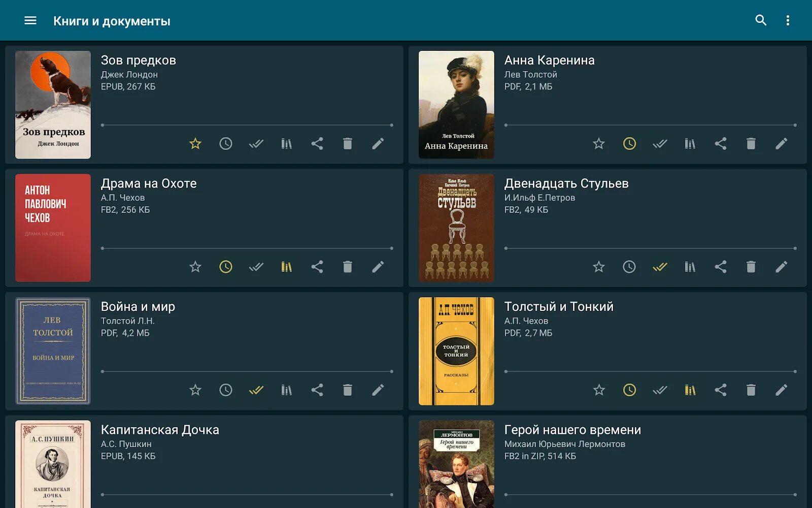Share the book 'Драма на Охоте'

(317, 267)
